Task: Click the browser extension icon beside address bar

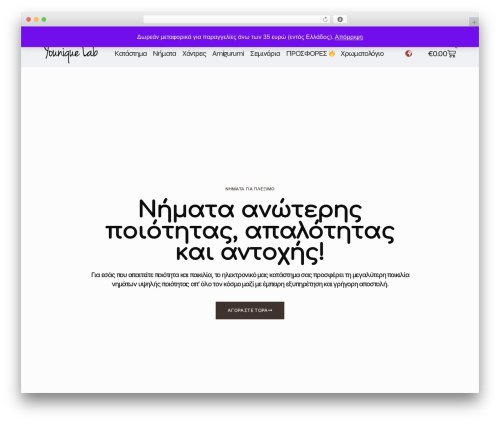Action: click(340, 19)
